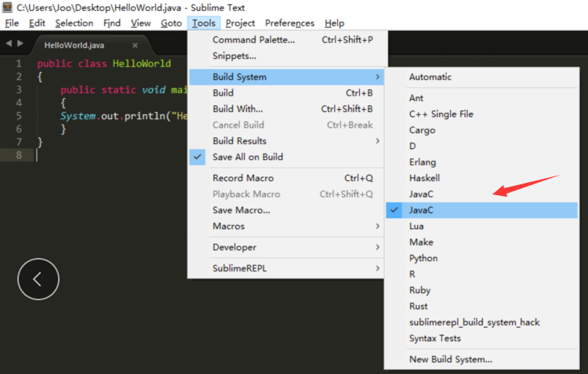
Task: Click the Sublime Text app icon in title bar
Action: 7,7
